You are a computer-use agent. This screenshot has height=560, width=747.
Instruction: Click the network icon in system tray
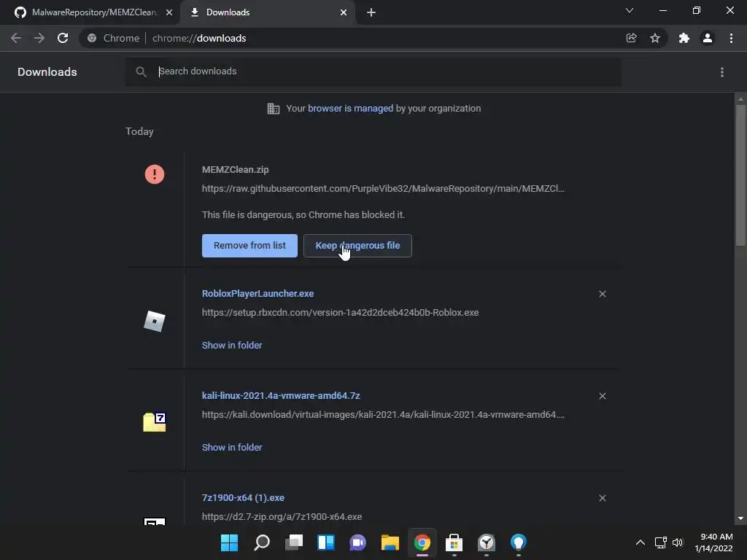pyautogui.click(x=660, y=542)
